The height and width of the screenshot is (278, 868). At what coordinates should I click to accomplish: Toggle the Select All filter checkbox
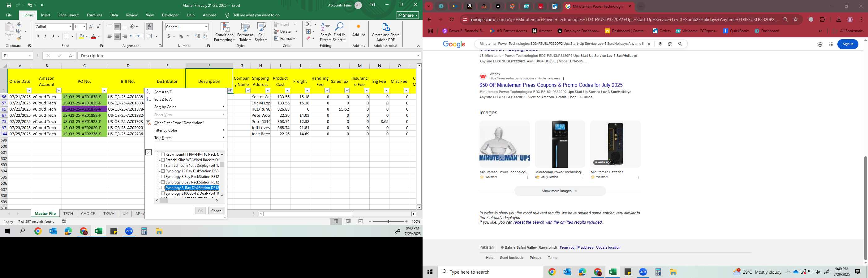[x=148, y=153]
